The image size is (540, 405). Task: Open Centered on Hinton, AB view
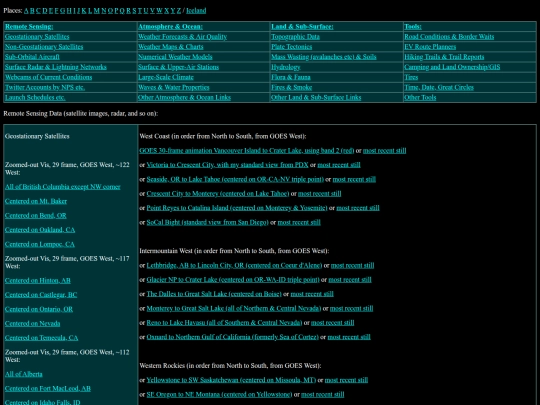pyautogui.click(x=38, y=280)
